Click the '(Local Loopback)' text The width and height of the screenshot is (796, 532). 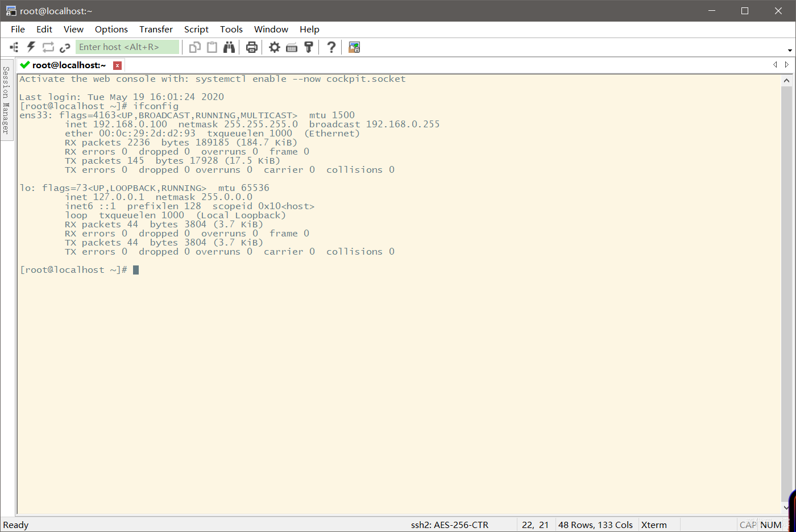tap(241, 215)
